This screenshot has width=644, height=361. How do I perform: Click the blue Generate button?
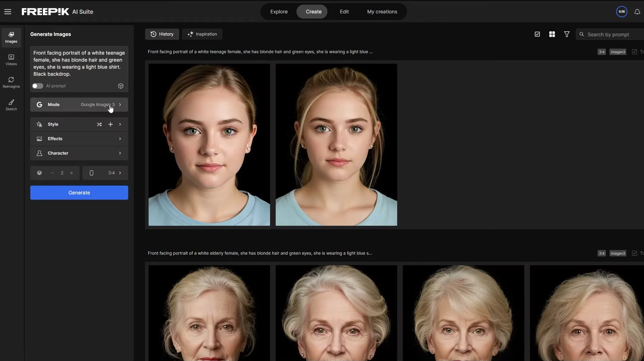pos(79,193)
